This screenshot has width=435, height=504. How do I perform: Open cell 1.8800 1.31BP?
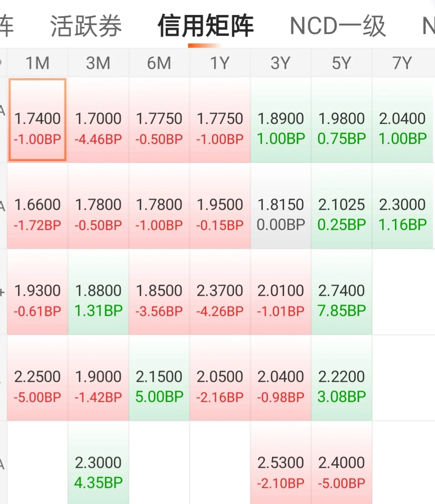coord(98,292)
